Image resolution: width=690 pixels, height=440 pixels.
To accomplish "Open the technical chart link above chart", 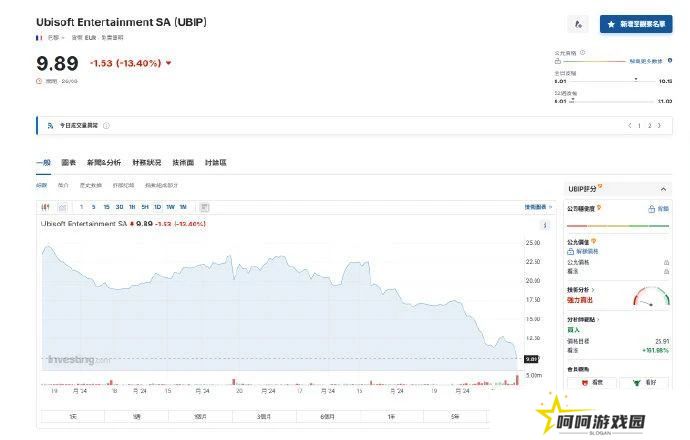I will pos(538,207).
